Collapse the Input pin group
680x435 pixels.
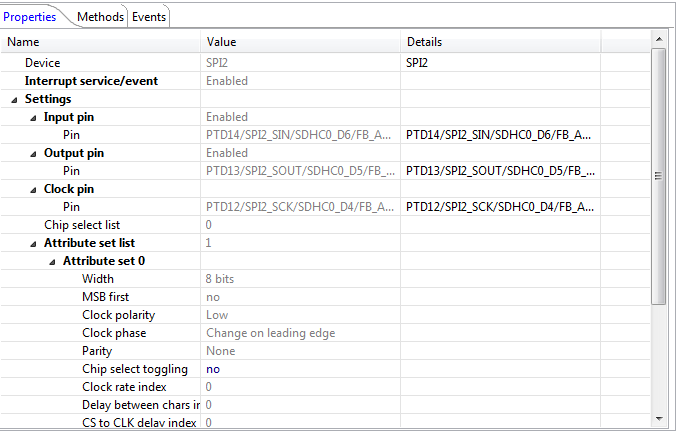click(x=34, y=118)
